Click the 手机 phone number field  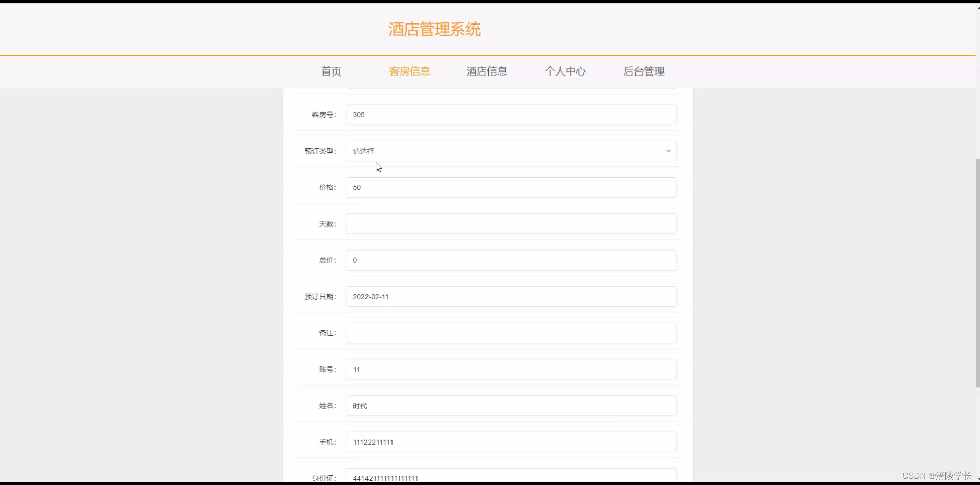(510, 442)
